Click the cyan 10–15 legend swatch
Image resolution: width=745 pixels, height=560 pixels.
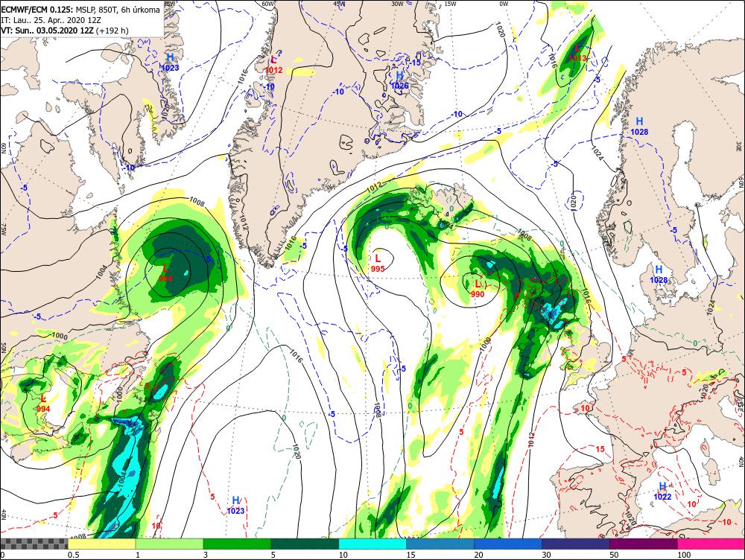tap(372, 544)
